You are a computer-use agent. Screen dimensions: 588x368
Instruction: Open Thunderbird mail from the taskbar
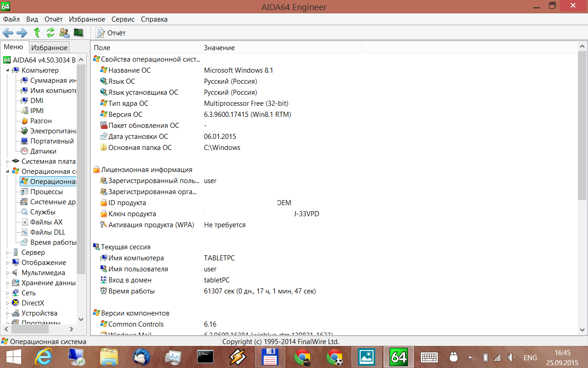click(x=141, y=357)
